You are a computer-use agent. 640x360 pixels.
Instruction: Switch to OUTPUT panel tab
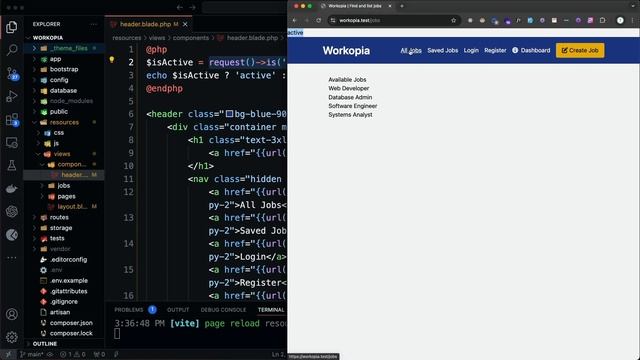click(x=178, y=310)
